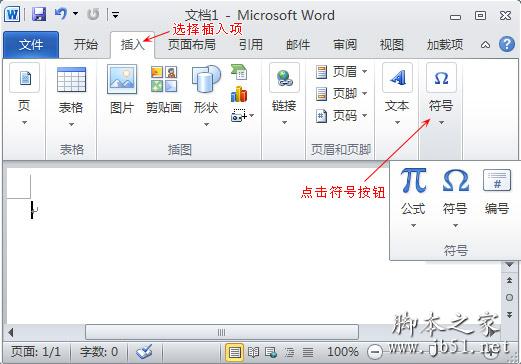
Task: Open the 页码 page number dropdown
Action: [x=341, y=116]
